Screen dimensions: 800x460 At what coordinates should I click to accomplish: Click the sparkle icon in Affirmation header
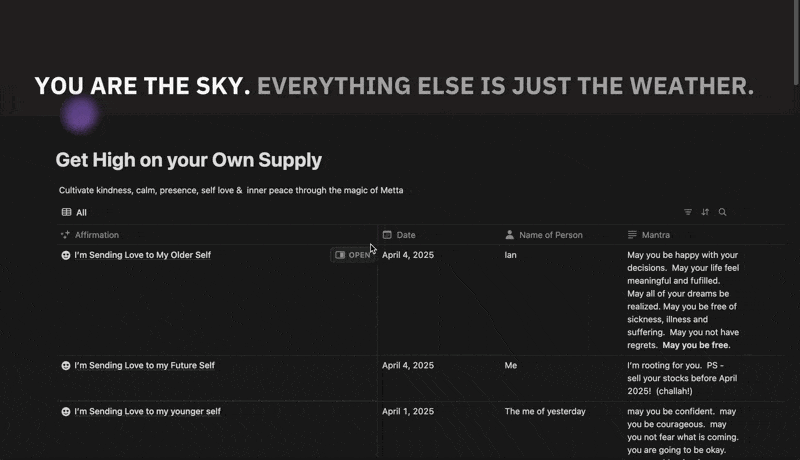click(x=65, y=235)
